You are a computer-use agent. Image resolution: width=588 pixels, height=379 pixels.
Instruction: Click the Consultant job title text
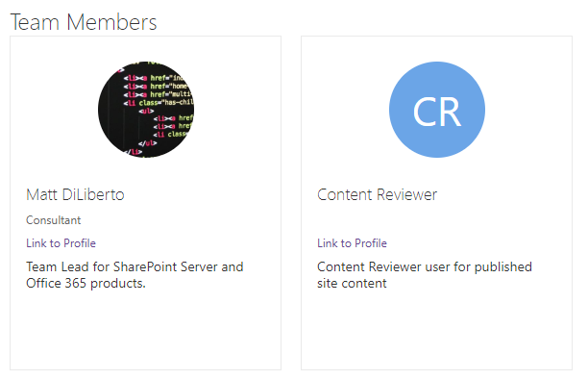pyautogui.click(x=53, y=219)
